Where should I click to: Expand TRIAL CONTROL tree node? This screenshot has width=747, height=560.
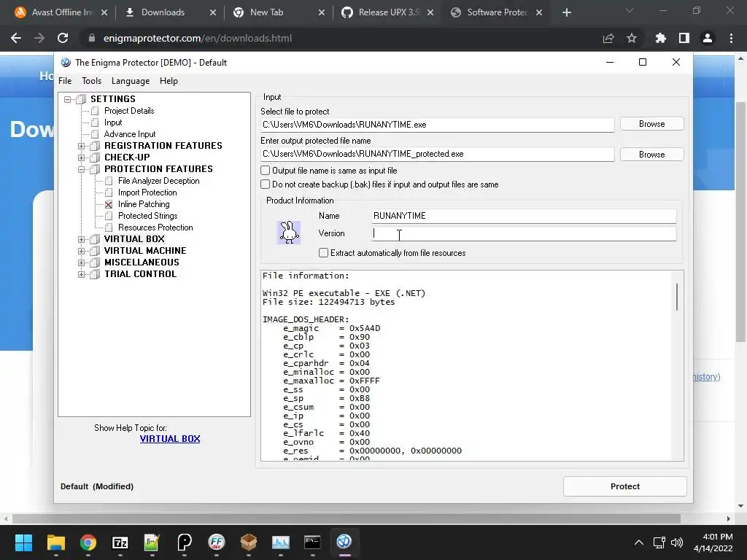[82, 274]
